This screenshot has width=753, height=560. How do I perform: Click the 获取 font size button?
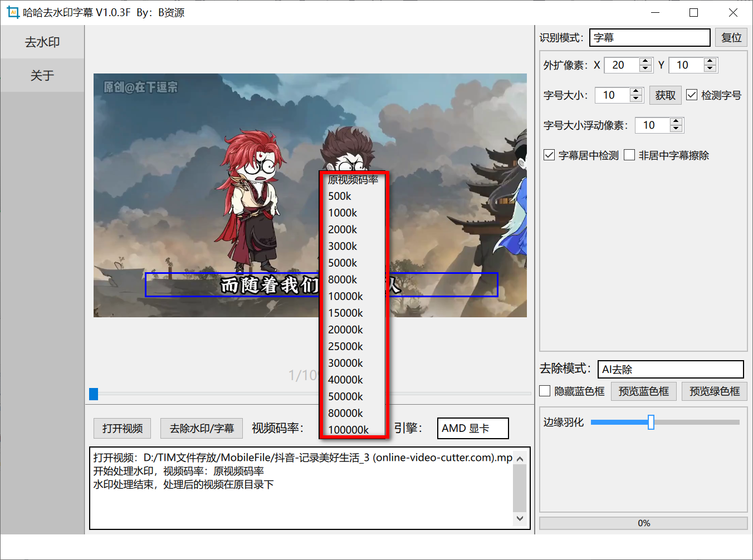coord(666,95)
